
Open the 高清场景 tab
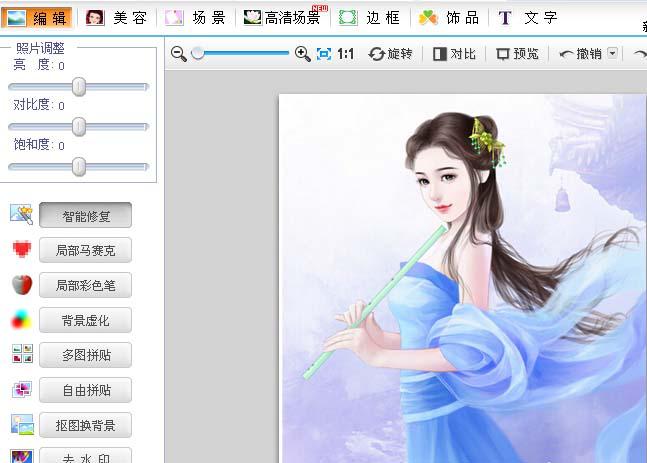tap(285, 18)
